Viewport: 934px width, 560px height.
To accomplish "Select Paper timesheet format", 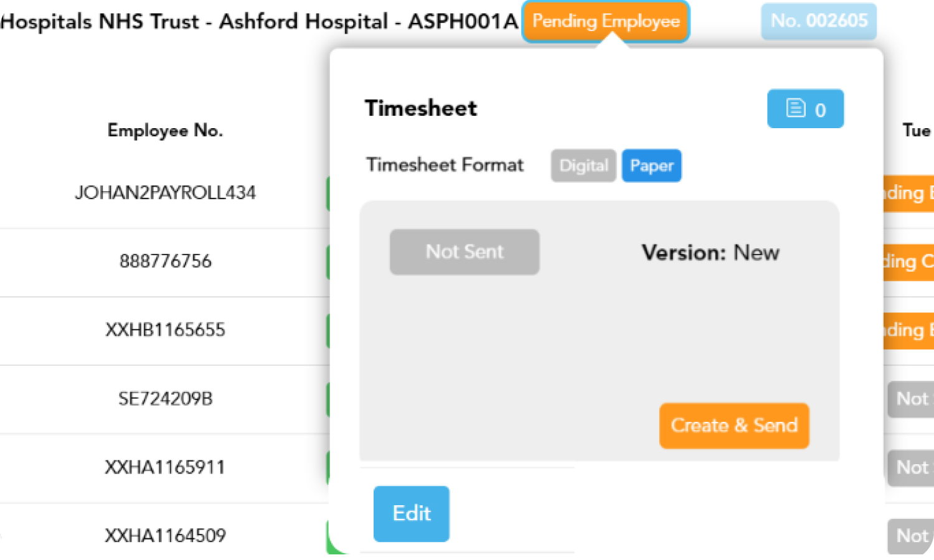I will pyautogui.click(x=651, y=166).
